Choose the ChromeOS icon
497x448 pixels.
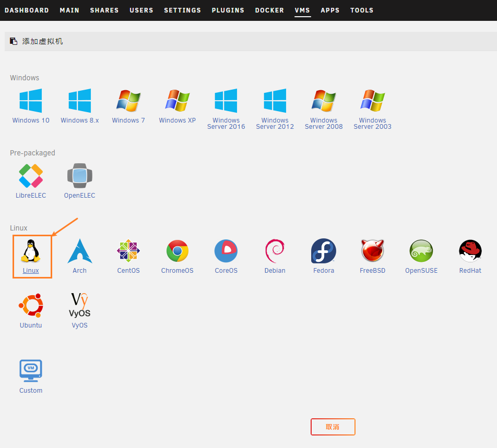[x=177, y=251]
